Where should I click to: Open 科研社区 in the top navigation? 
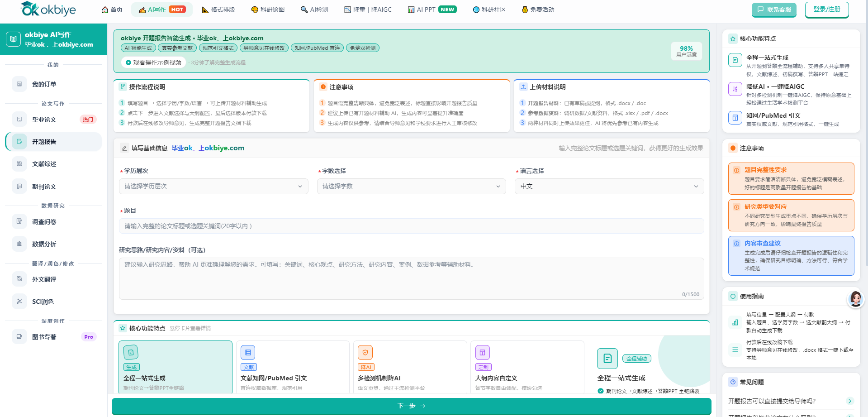[x=489, y=10]
